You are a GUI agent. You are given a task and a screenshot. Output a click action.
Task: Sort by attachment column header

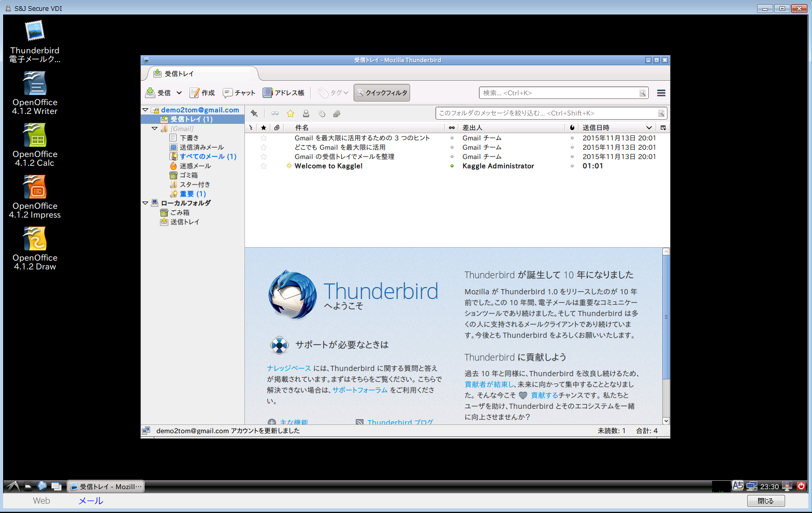(277, 127)
